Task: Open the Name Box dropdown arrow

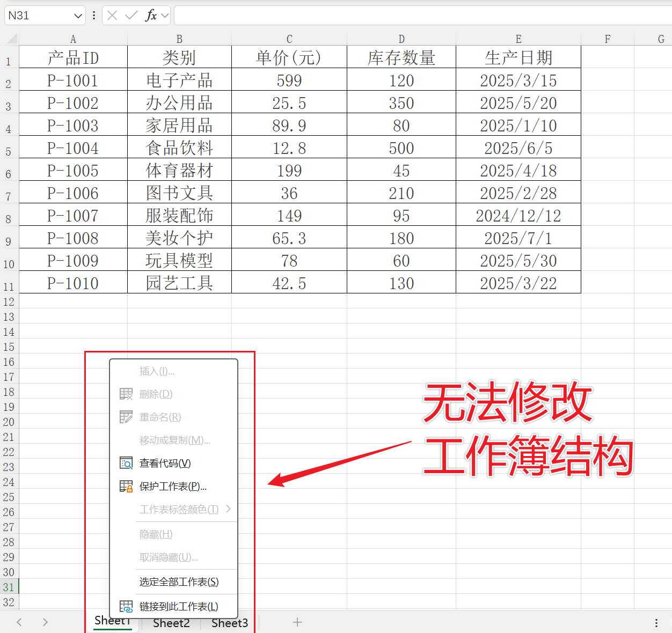Action: click(77, 15)
